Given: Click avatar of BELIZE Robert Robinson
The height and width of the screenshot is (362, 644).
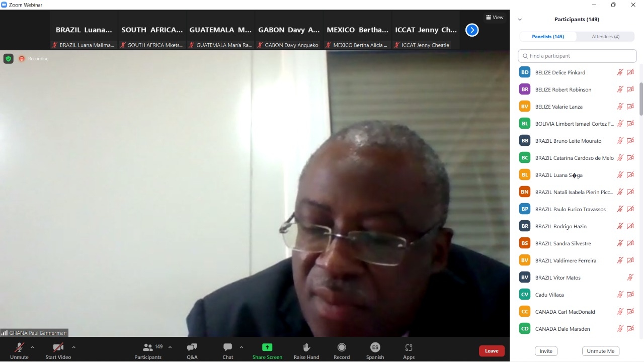Looking at the screenshot, I should (525, 89).
